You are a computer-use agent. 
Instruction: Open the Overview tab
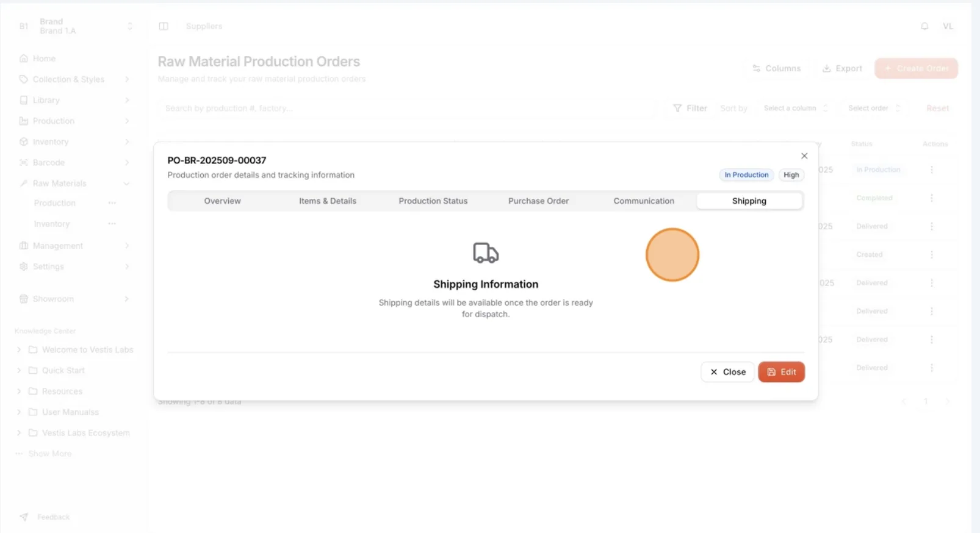[x=222, y=201]
